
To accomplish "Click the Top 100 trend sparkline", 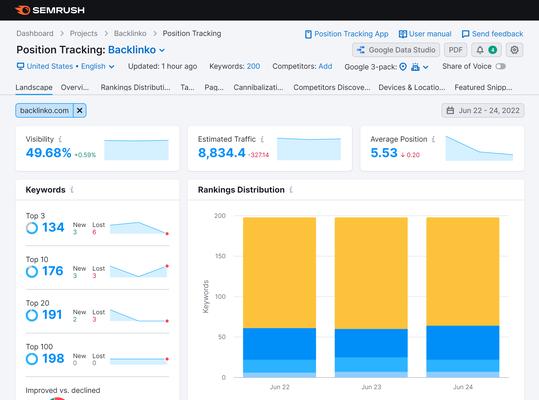I will tap(139, 360).
